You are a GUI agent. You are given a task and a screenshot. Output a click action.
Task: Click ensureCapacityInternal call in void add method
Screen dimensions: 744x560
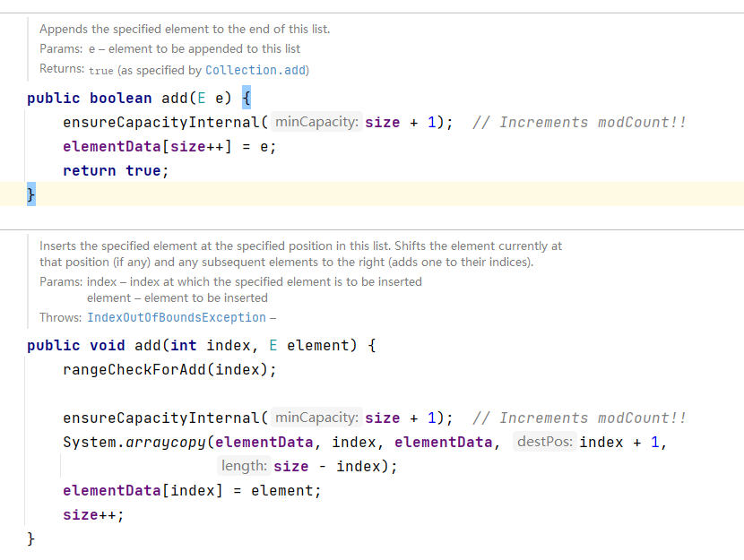[166, 418]
